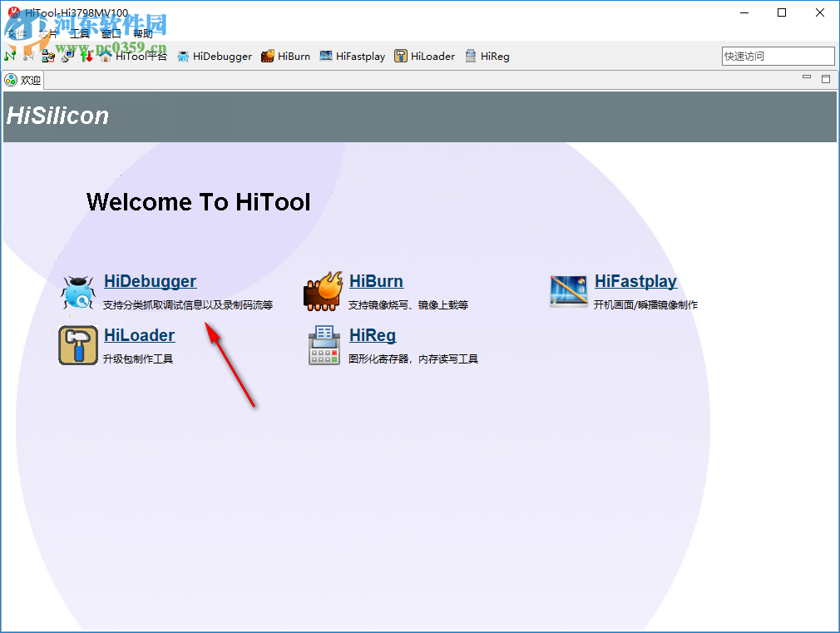Launch HiFastplay from the toolbar
This screenshot has width=840, height=633.
click(352, 57)
